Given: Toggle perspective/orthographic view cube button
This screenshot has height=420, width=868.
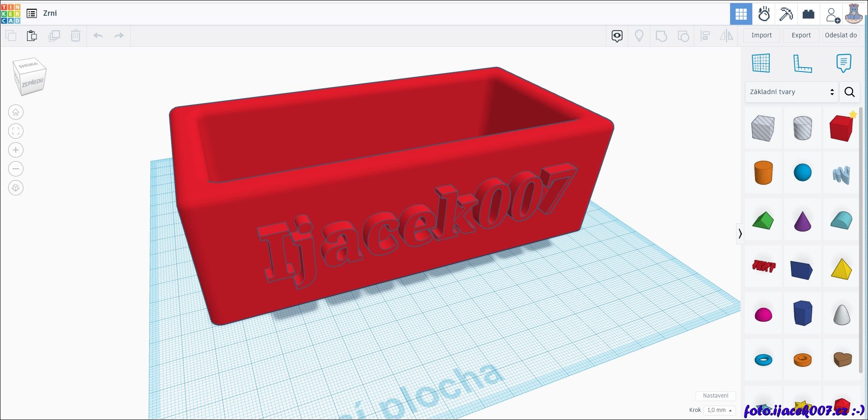Looking at the screenshot, I should 16,188.
